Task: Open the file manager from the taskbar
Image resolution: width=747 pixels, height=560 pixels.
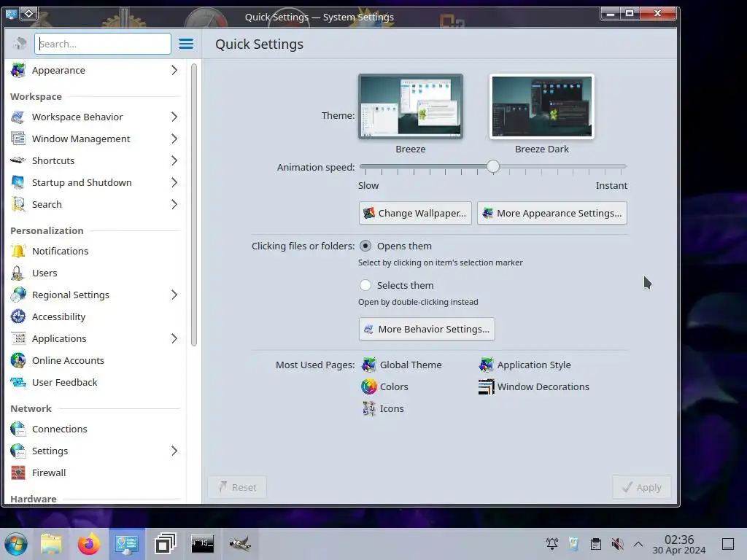Action: [51, 544]
